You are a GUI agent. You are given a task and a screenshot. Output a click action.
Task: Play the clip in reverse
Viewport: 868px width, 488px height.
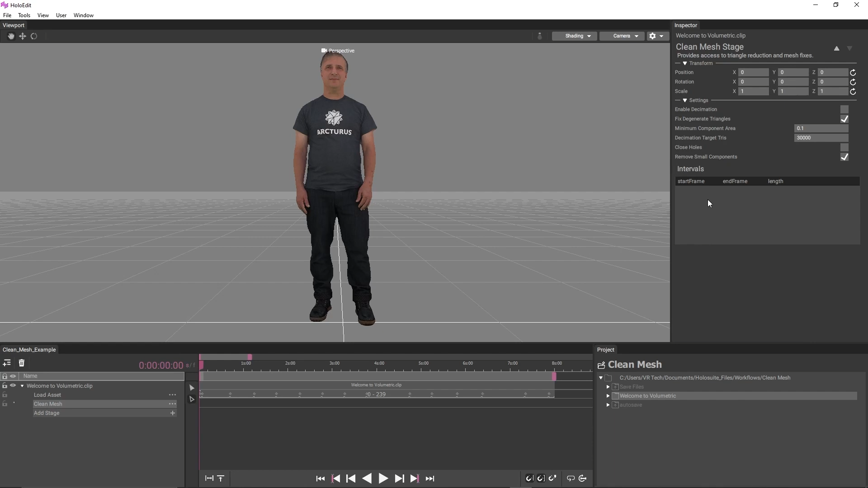point(367,479)
